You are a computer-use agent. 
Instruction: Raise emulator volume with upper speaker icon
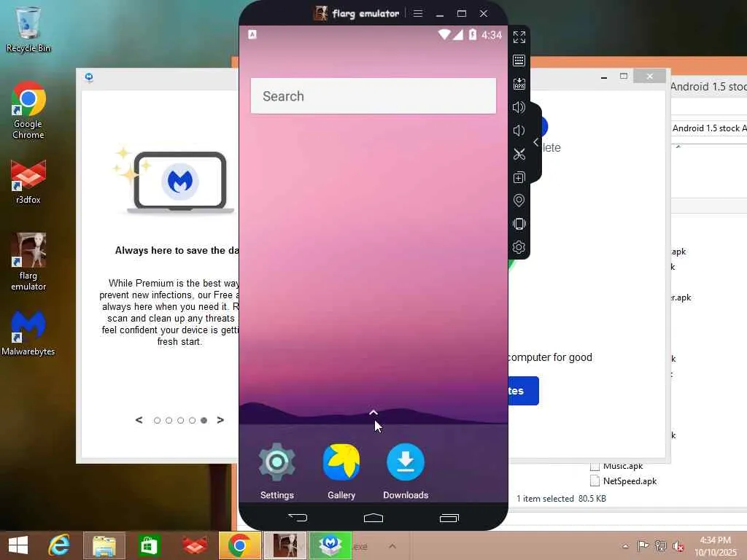(x=519, y=107)
